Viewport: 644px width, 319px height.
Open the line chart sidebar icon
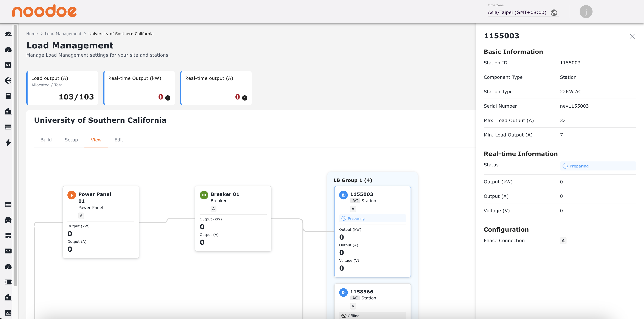click(8, 313)
